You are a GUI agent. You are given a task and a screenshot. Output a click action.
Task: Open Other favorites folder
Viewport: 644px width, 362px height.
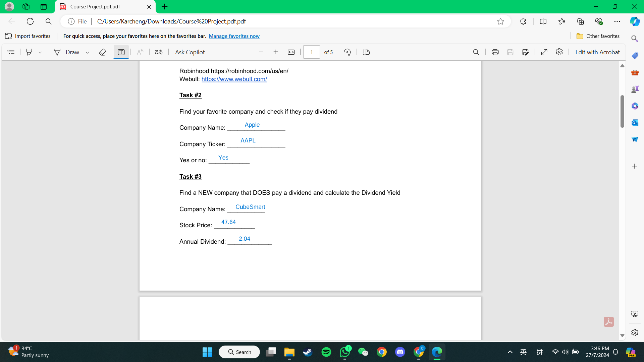pos(598,36)
